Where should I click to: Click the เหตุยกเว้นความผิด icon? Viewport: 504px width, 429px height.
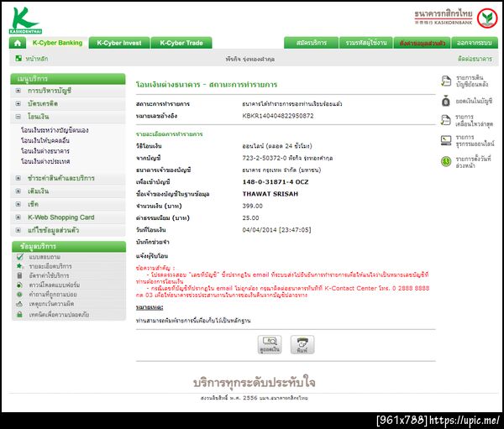click(19, 304)
